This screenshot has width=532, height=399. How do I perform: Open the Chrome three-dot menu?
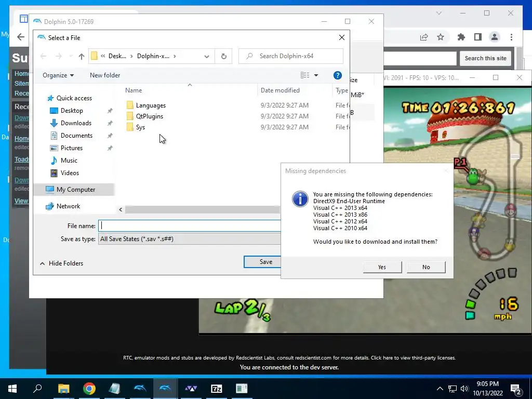(x=512, y=37)
